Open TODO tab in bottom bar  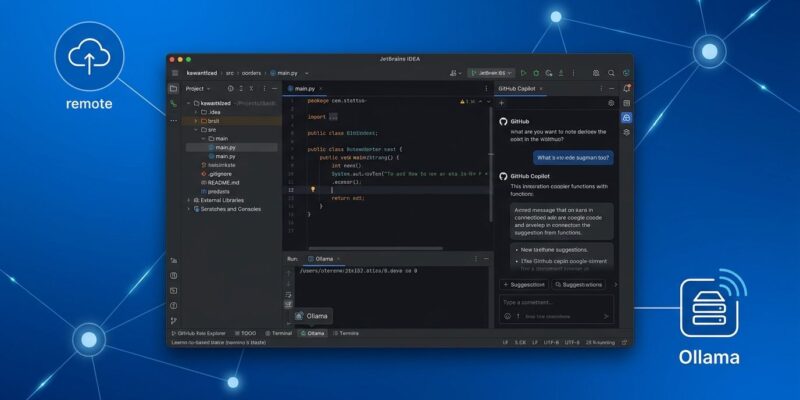pyautogui.click(x=245, y=333)
